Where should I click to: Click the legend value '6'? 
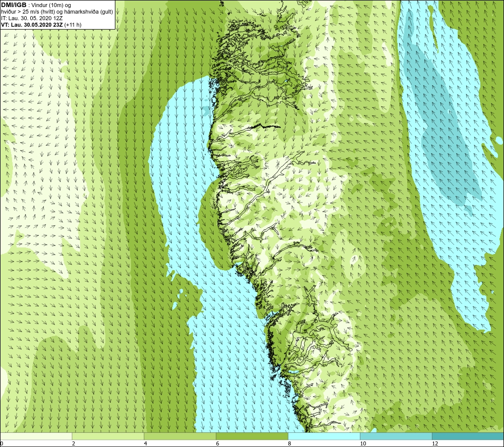pos(218,443)
